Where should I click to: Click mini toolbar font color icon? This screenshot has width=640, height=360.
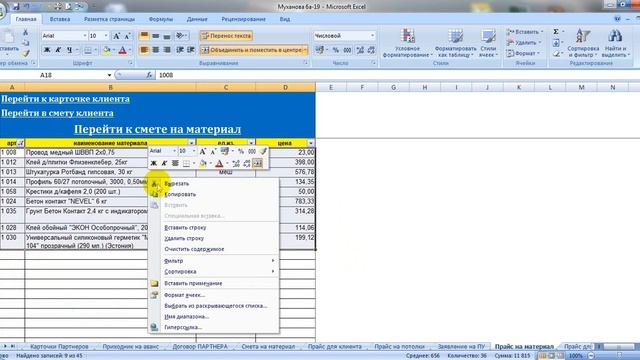tap(219, 163)
